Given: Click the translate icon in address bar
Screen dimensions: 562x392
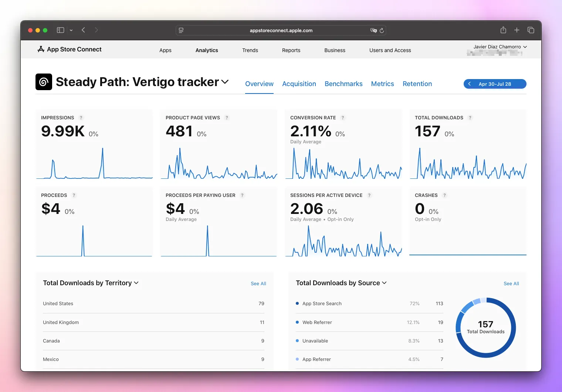Looking at the screenshot, I should tap(373, 31).
